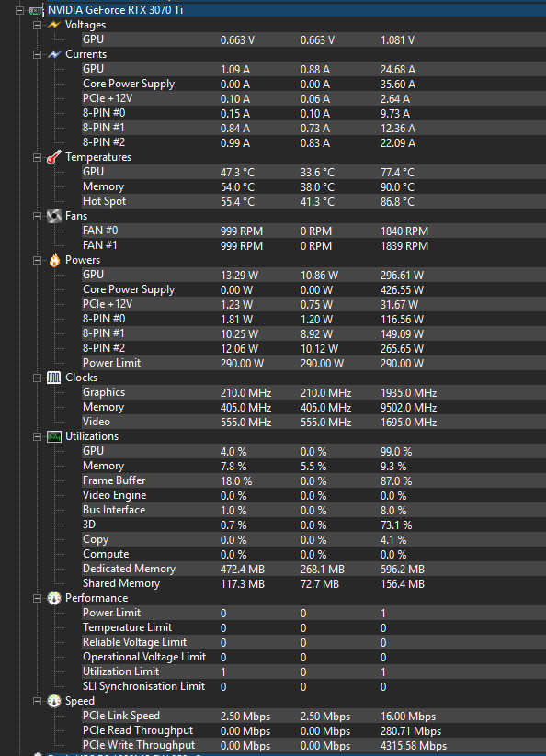Click the Temperatures thermometer icon
546x756 pixels.
[54, 157]
